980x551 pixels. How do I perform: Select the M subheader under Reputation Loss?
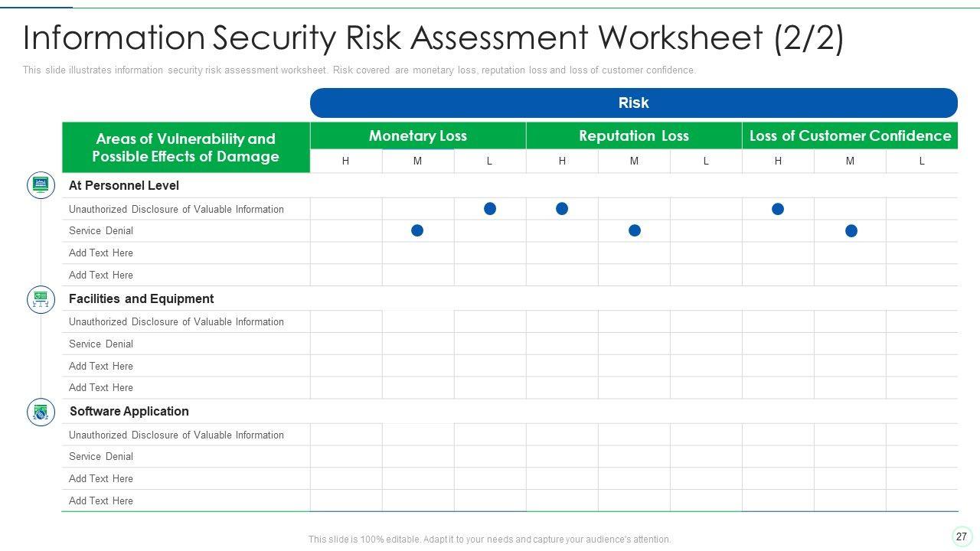point(634,161)
